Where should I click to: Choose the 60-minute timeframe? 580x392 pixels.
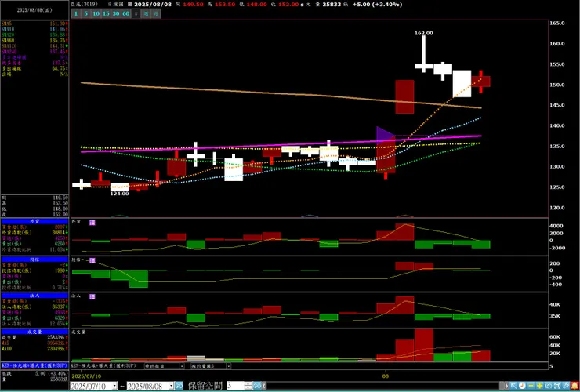coord(125,13)
